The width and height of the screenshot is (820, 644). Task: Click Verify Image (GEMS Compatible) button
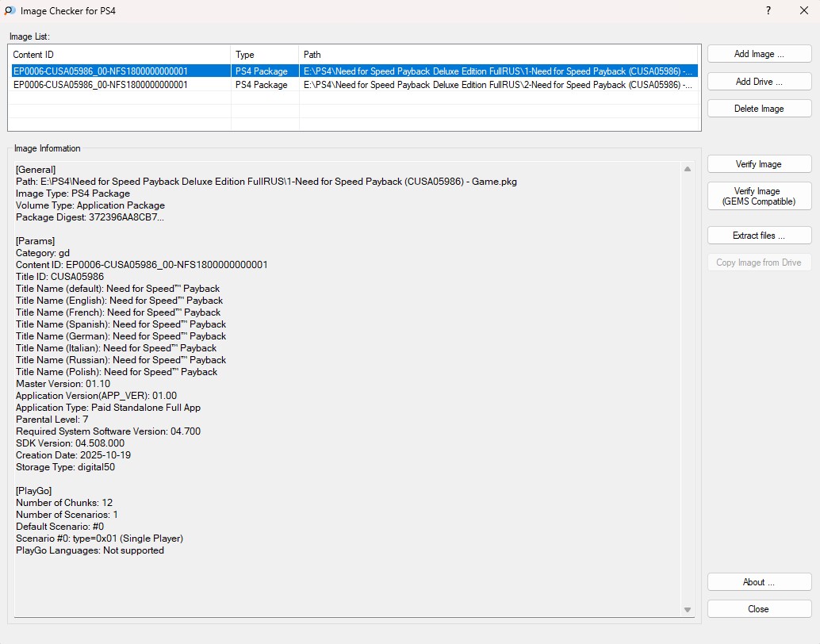[x=759, y=196]
